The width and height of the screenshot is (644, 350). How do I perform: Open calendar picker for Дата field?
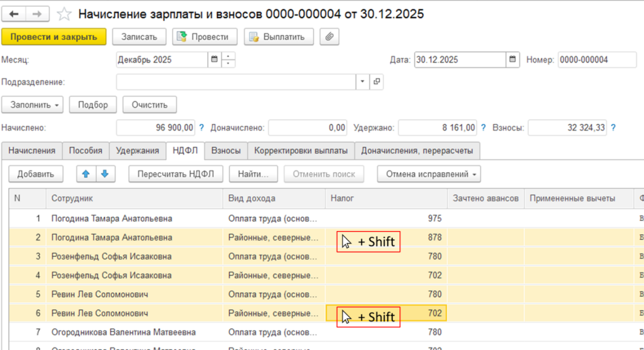[513, 60]
